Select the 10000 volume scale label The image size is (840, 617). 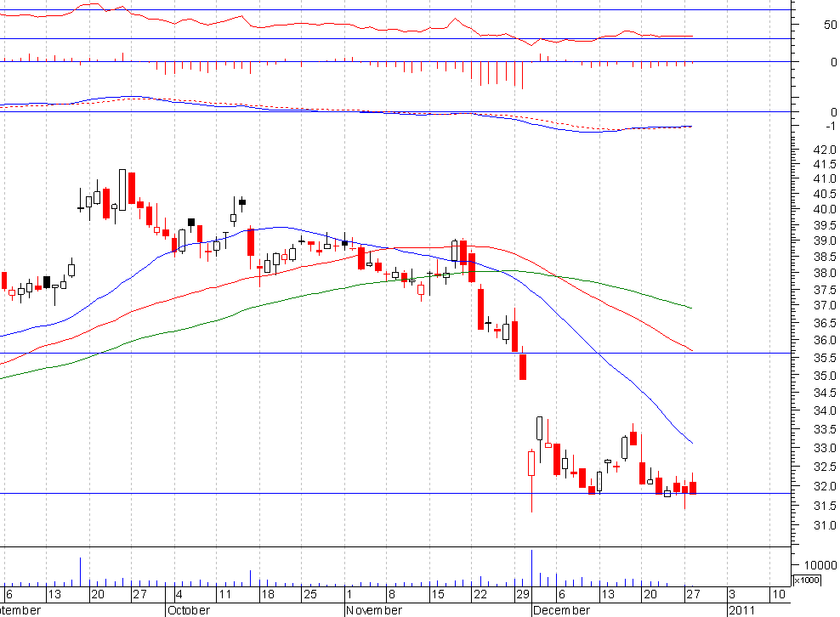820,565
